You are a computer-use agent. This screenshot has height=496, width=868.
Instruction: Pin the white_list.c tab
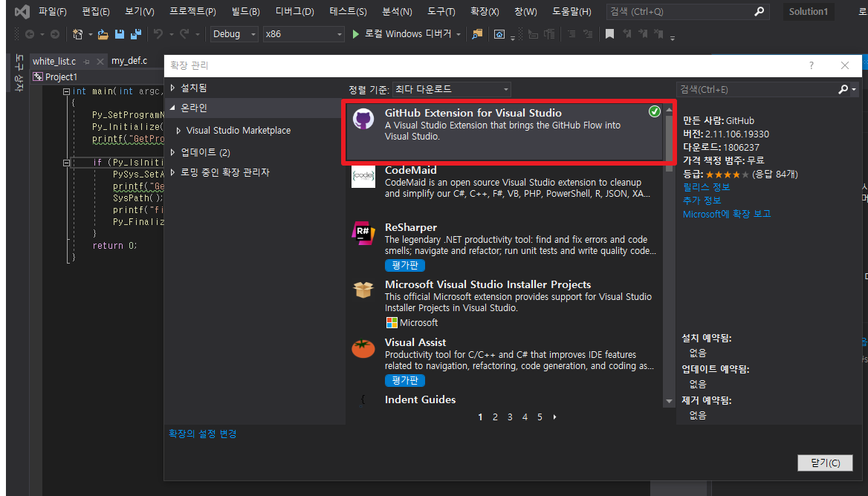click(87, 62)
